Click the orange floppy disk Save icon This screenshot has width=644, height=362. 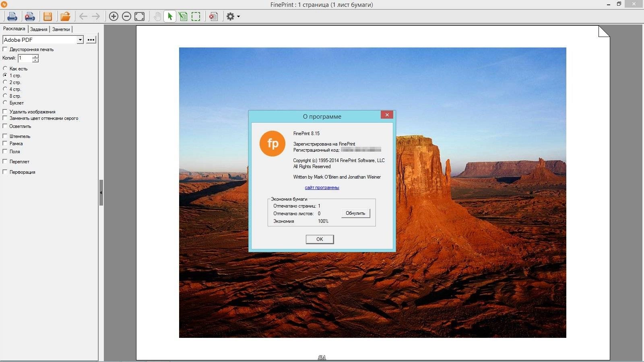(47, 16)
